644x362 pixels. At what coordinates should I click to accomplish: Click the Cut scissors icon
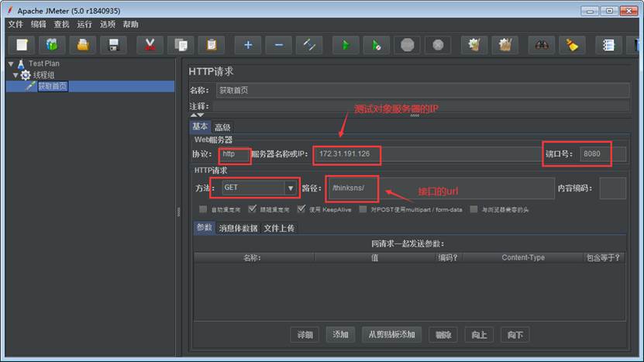tap(150, 45)
